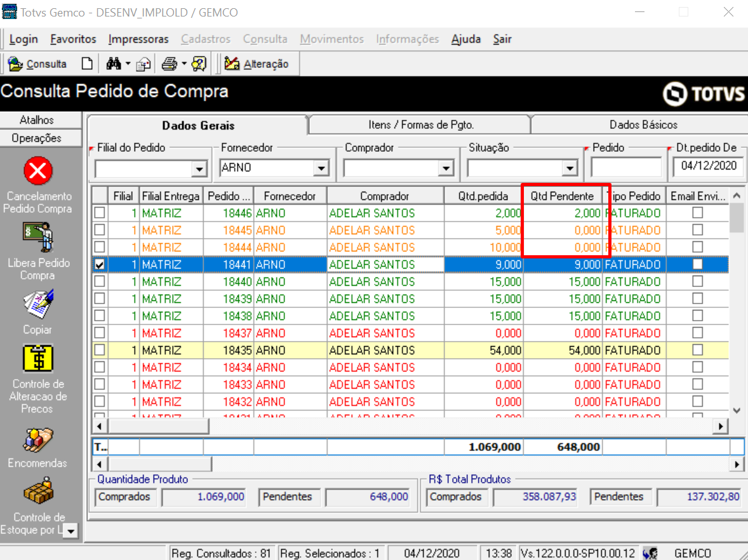Select the Dados Gerais tab
The height and width of the screenshot is (560, 748).
198,126
